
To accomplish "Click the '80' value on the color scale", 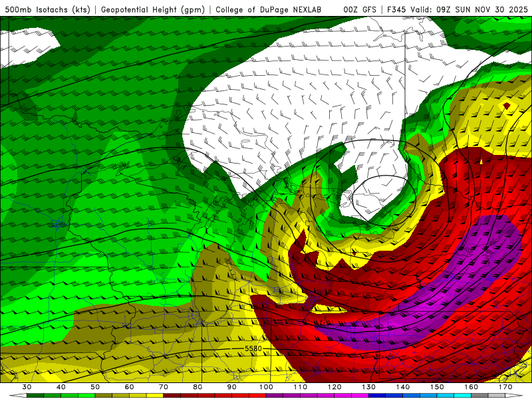I will click(x=198, y=387).
